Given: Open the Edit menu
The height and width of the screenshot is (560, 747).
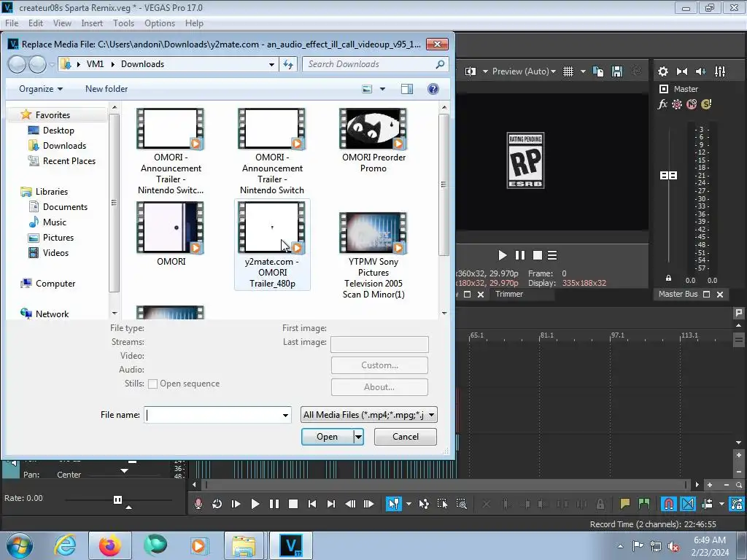Looking at the screenshot, I should pyautogui.click(x=35, y=23).
